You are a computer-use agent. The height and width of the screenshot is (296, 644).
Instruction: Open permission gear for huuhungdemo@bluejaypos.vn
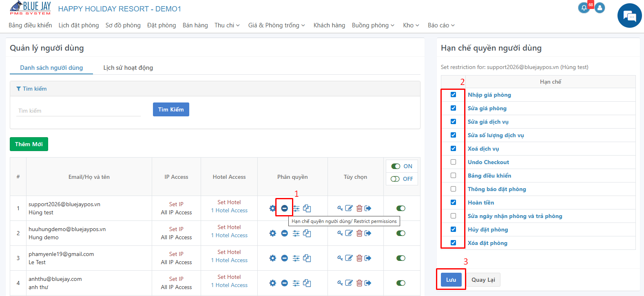click(272, 233)
